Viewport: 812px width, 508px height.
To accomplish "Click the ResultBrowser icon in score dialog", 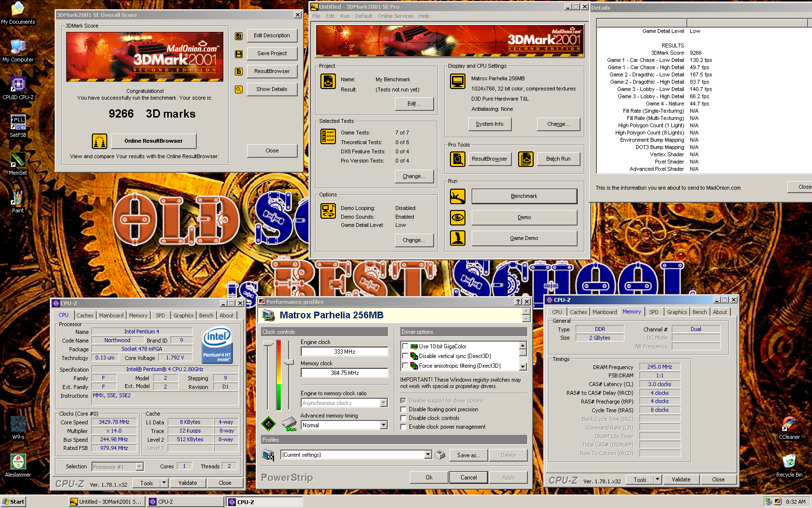I will (238, 72).
